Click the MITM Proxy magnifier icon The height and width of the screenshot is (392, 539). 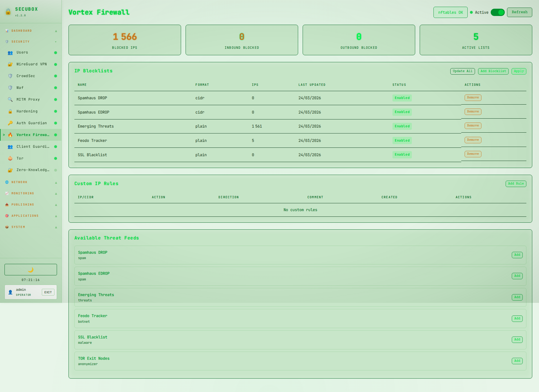[10, 100]
